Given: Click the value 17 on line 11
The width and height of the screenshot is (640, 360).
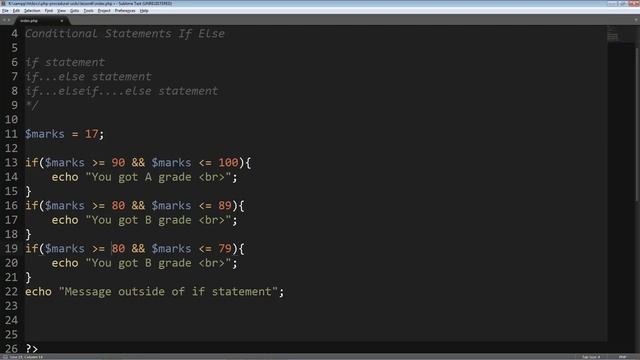Looking at the screenshot, I should click(x=91, y=134).
